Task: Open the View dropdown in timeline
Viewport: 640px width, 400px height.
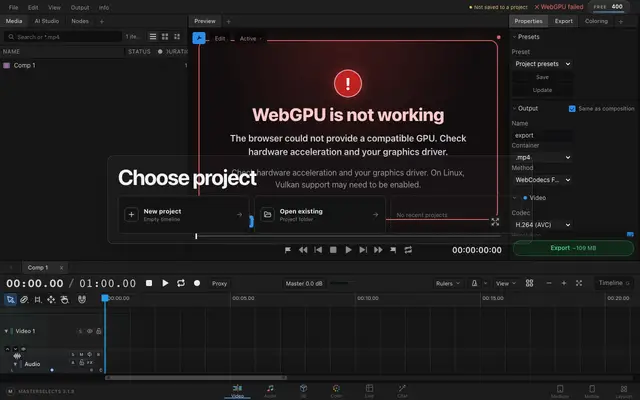Action: point(505,283)
